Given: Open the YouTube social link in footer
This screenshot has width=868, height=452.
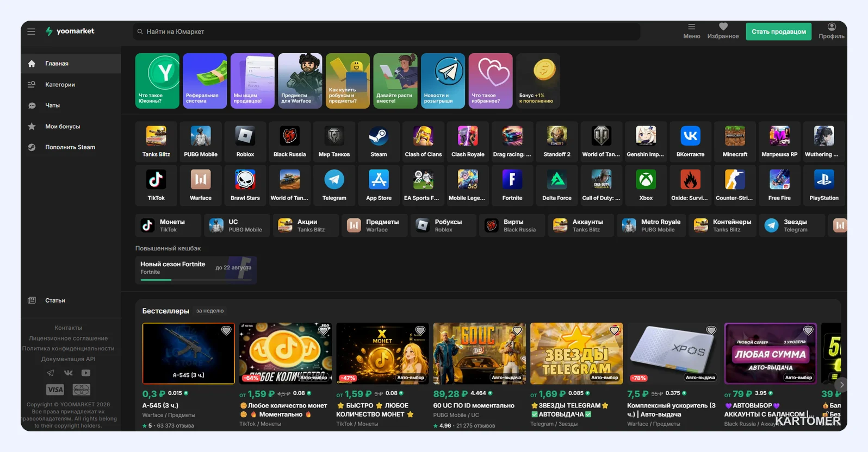Looking at the screenshot, I should (86, 373).
